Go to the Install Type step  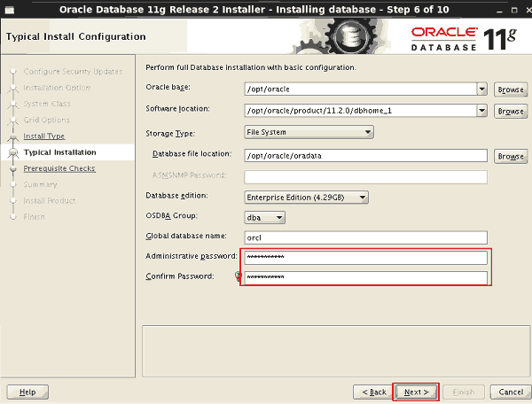[x=44, y=136]
